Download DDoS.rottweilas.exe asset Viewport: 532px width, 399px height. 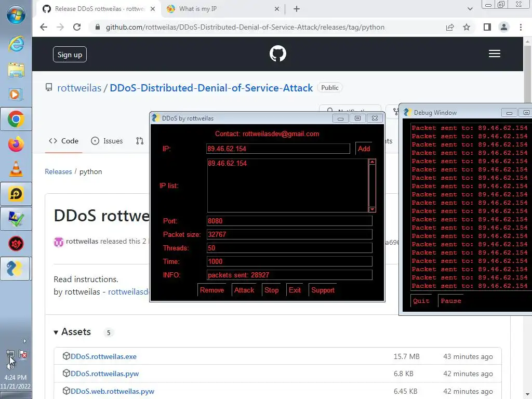(103, 356)
